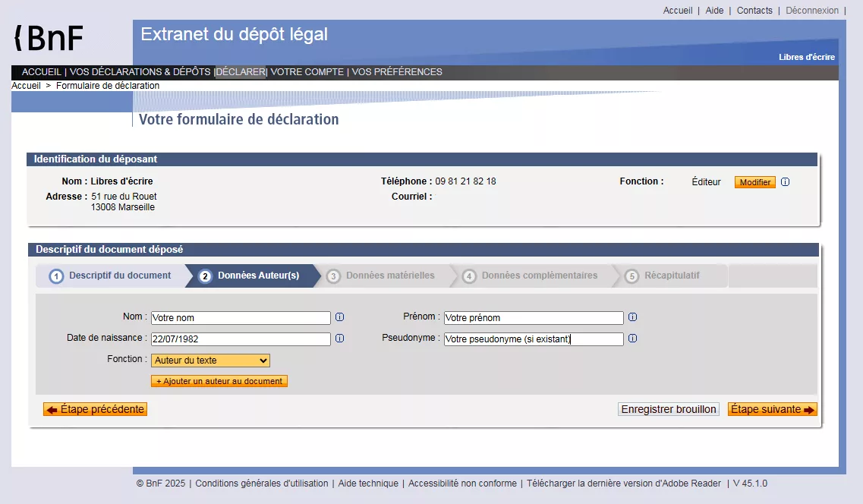Image resolution: width=863 pixels, height=504 pixels.
Task: Open the VOTRE COMPTE menu
Action: point(307,72)
